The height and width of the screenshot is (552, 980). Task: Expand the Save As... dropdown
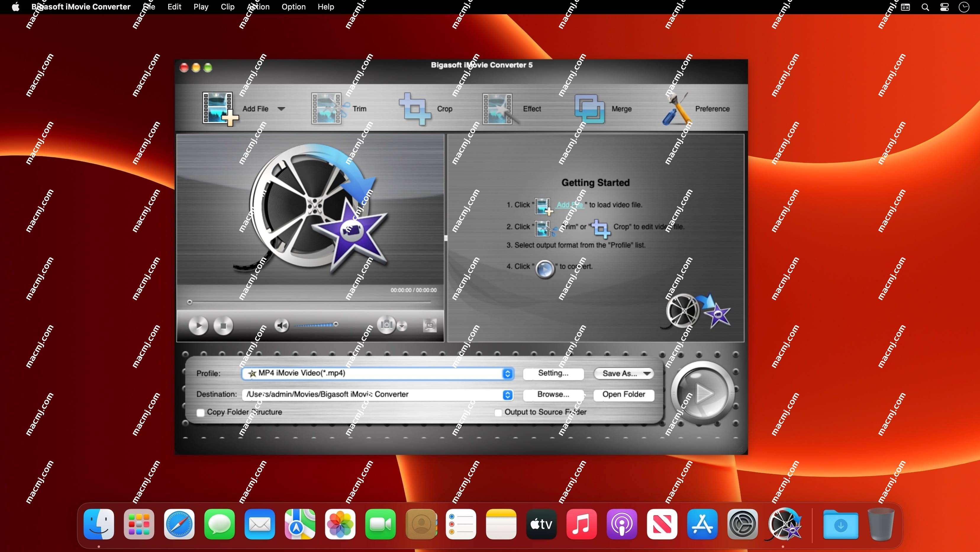tap(623, 373)
